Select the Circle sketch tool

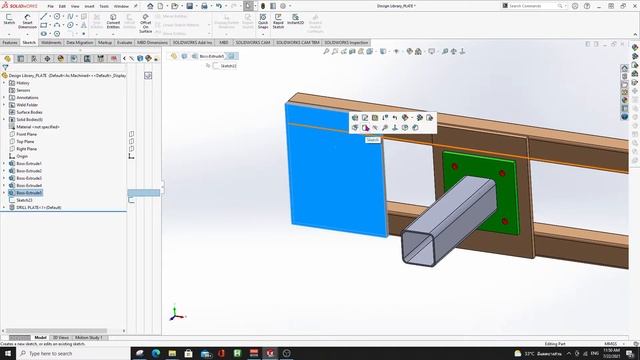57,16
